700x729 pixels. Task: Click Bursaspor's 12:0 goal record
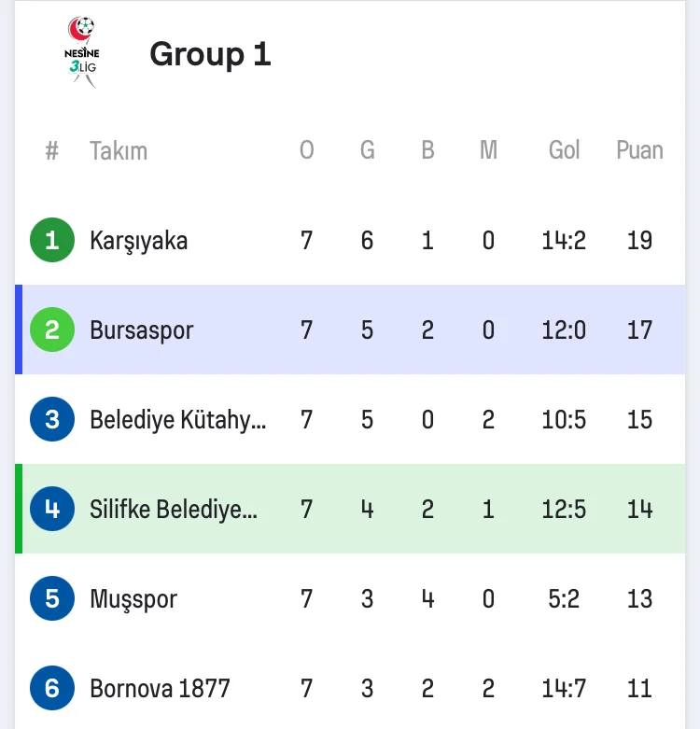tap(564, 330)
